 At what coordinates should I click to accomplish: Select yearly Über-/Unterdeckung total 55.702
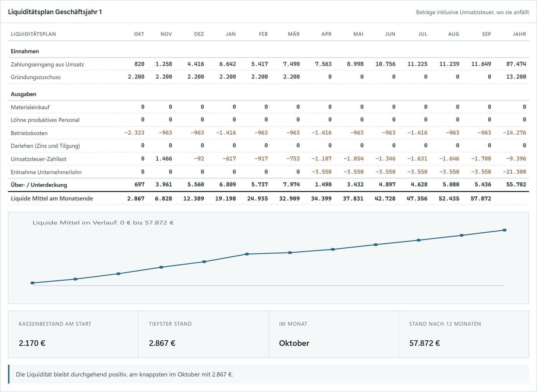pos(516,184)
